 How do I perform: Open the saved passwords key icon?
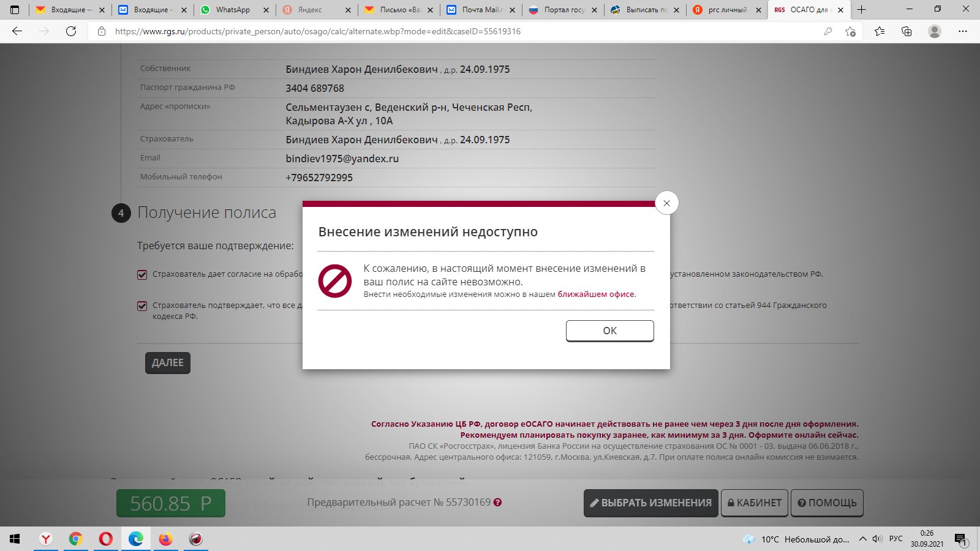point(828,31)
